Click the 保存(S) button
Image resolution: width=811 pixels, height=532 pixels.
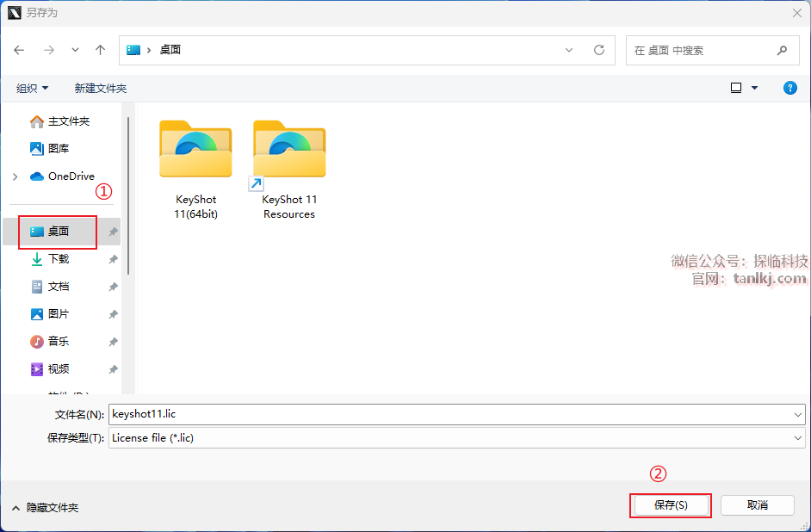671,505
